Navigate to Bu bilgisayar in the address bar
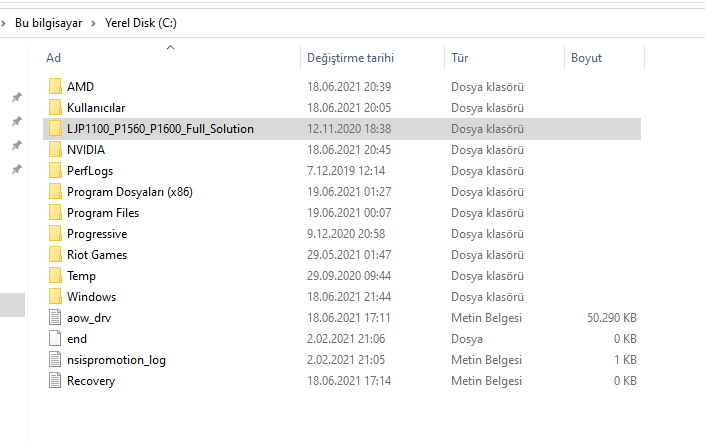The width and height of the screenshot is (705, 444). click(x=50, y=23)
